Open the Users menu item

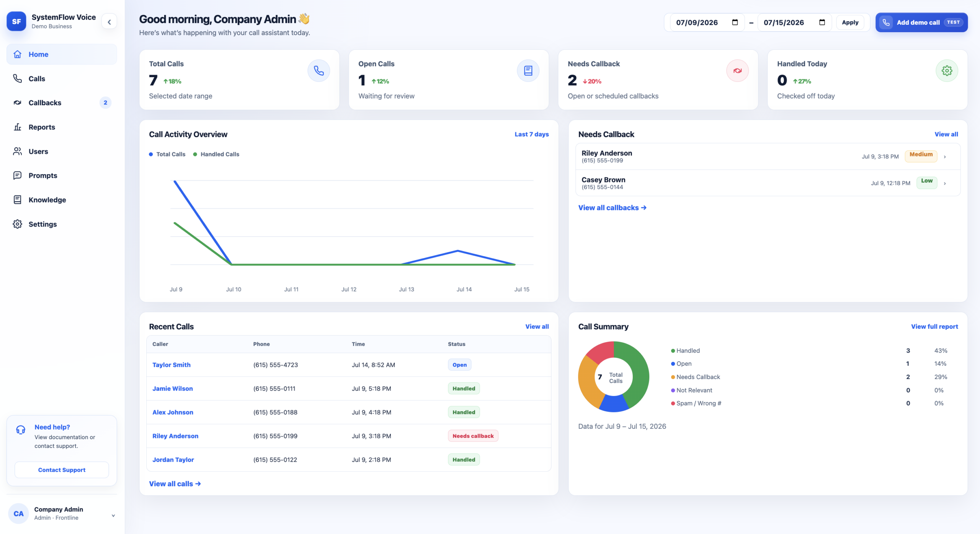(x=62, y=151)
